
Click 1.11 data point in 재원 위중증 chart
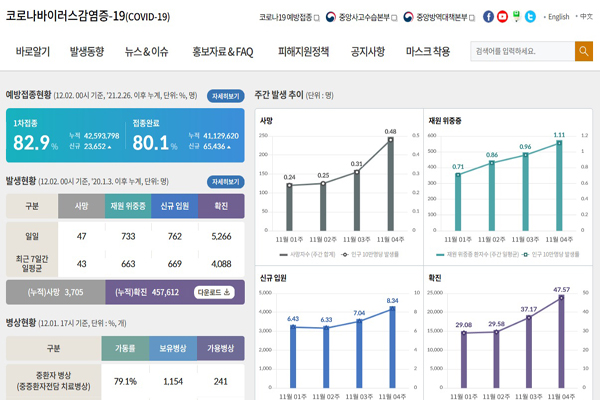pos(559,143)
